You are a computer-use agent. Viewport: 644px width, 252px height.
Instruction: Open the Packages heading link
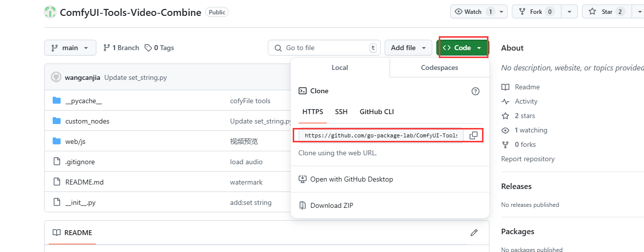point(518,231)
